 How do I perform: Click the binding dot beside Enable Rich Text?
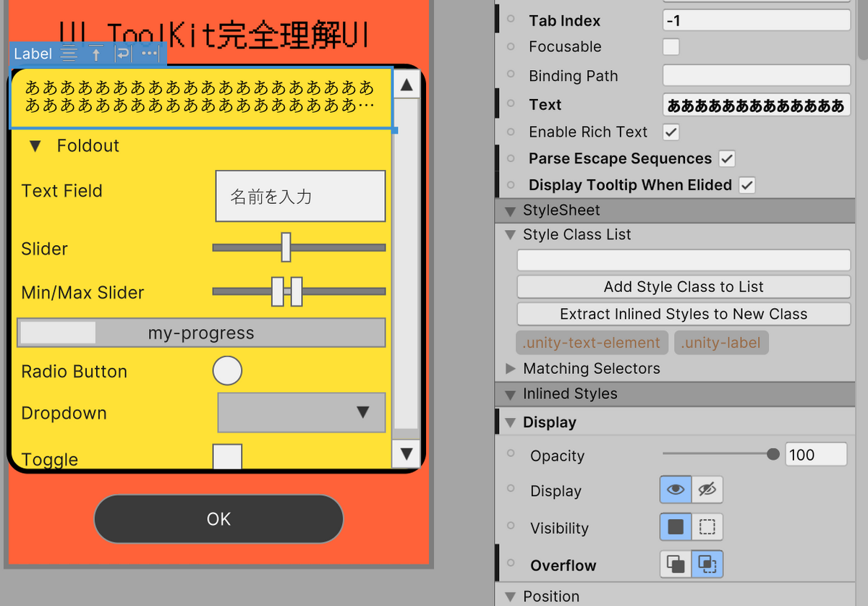click(511, 132)
